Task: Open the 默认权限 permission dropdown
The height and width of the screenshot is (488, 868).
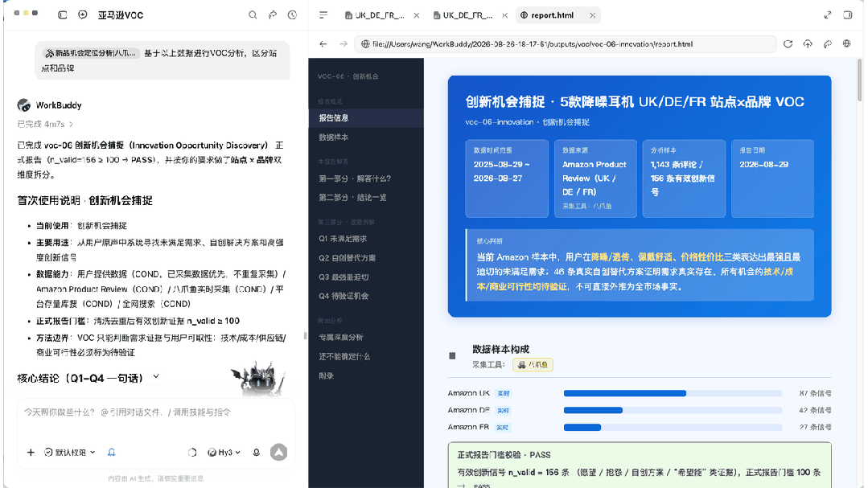Action: click(x=70, y=453)
